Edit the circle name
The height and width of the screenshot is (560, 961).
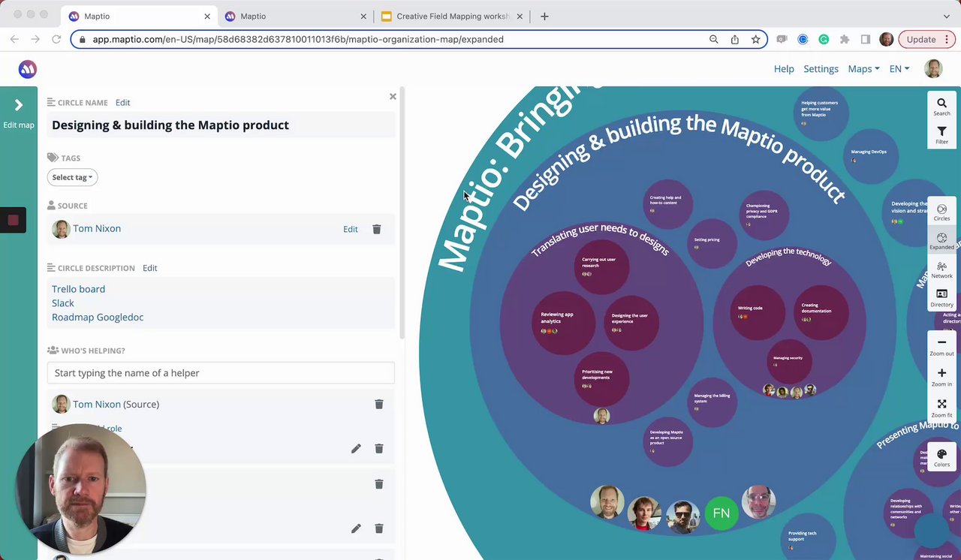122,102
